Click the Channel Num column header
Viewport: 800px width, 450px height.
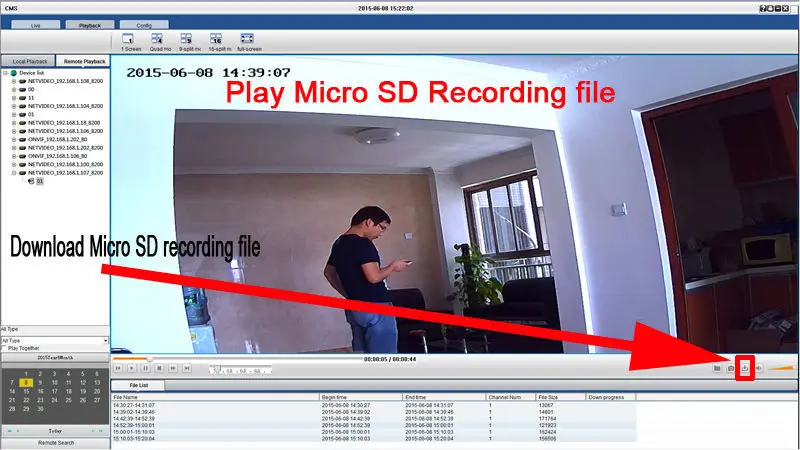[511, 397]
